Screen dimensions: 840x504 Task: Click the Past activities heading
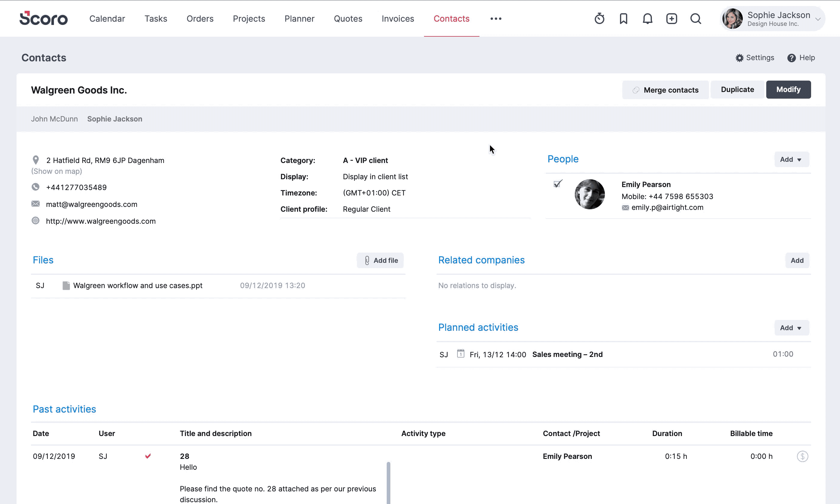click(64, 409)
